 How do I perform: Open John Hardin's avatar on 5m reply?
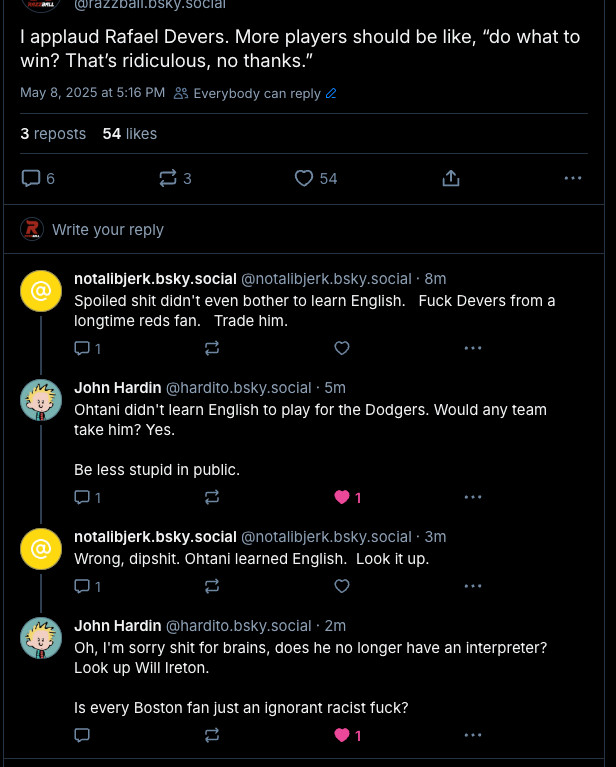click(x=41, y=400)
